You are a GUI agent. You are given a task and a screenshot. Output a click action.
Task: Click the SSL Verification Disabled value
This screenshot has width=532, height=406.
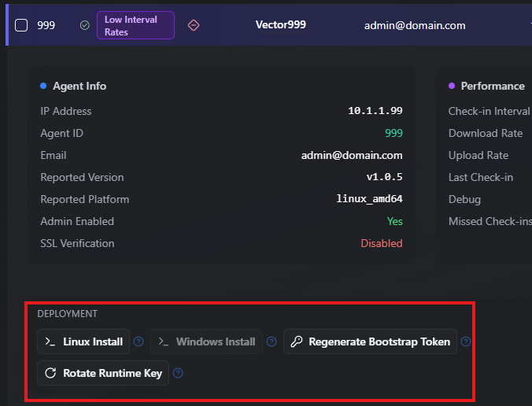382,243
